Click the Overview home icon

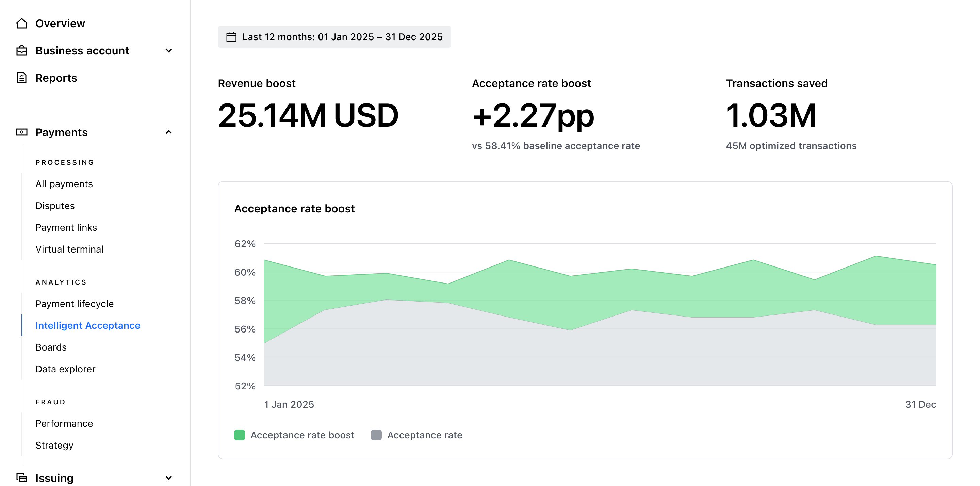22,23
